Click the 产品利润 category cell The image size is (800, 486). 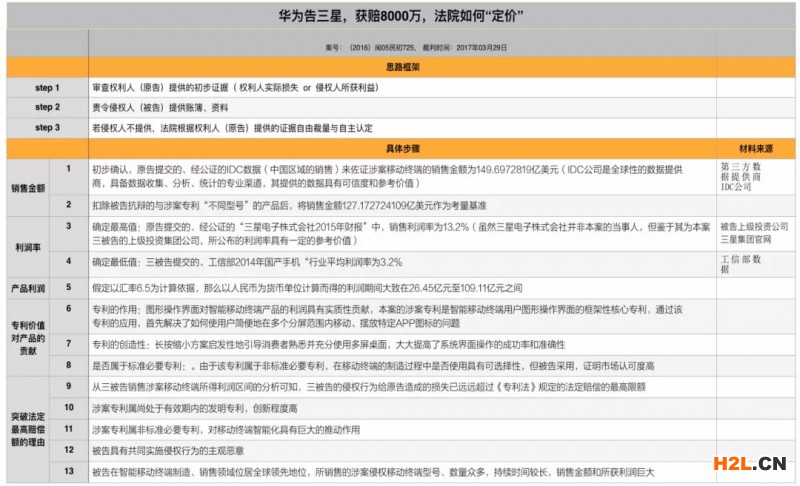pyautogui.click(x=28, y=288)
